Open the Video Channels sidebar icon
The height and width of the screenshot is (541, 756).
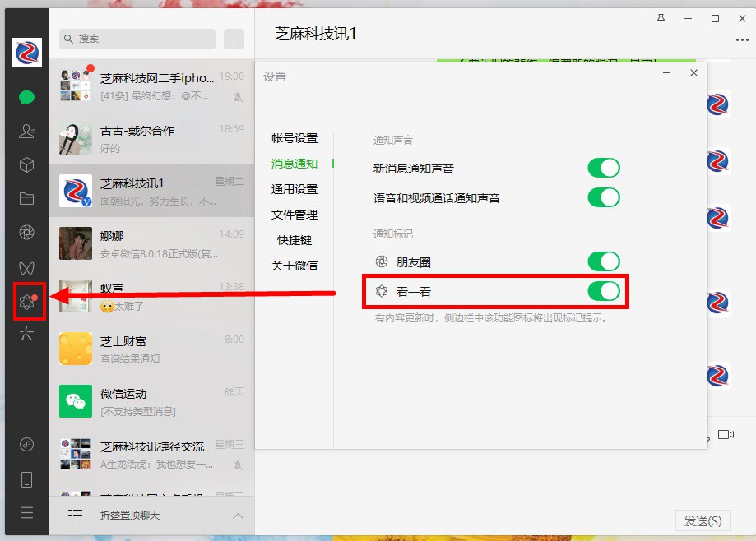click(x=26, y=267)
